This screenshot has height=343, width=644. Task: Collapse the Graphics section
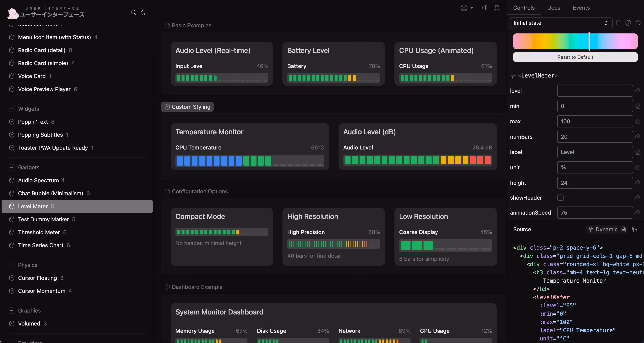[x=12, y=310]
